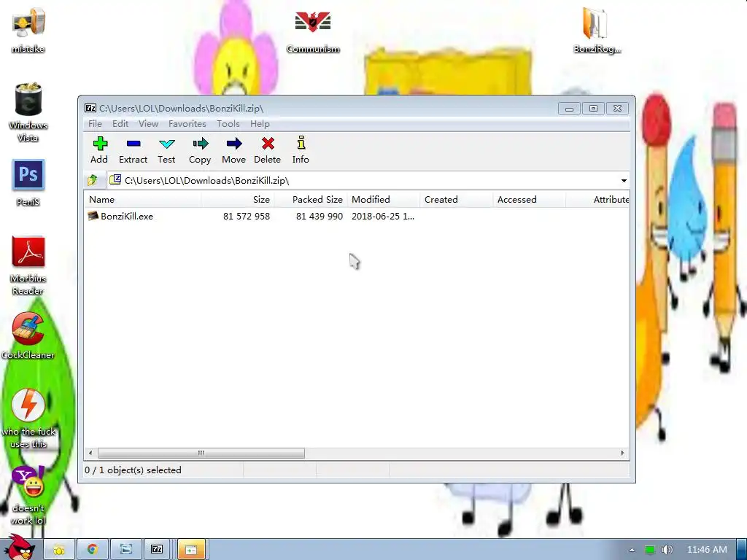Open the third pinned taskbar icon
Image resolution: width=747 pixels, height=560 pixels.
[x=125, y=550]
